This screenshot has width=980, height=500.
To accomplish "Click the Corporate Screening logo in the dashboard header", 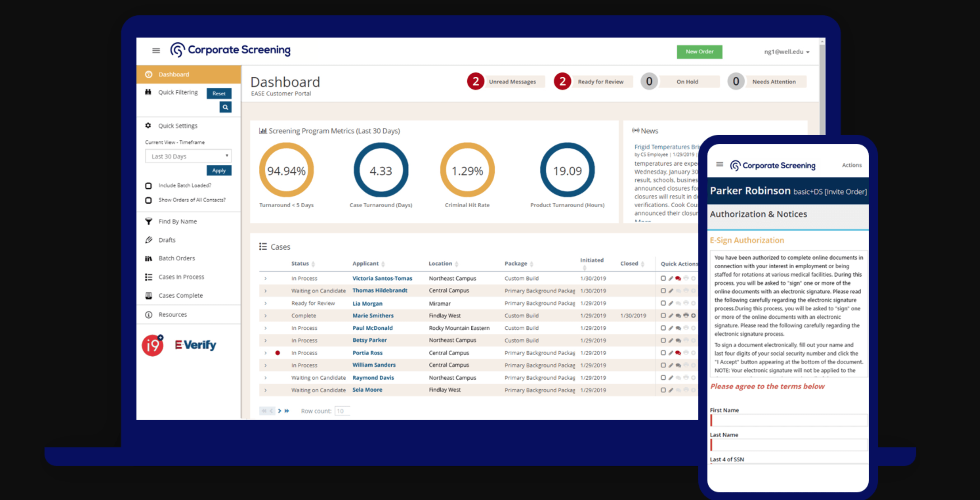I will point(230,50).
